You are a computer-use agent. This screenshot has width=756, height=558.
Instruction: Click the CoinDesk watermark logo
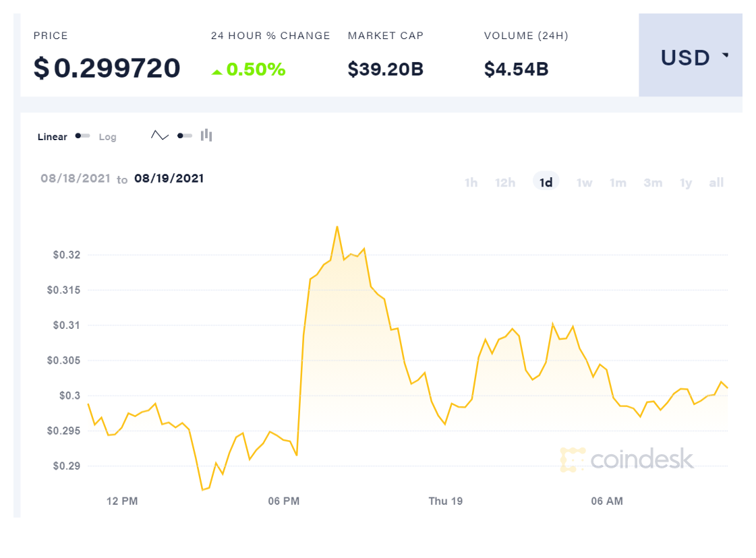click(x=627, y=460)
